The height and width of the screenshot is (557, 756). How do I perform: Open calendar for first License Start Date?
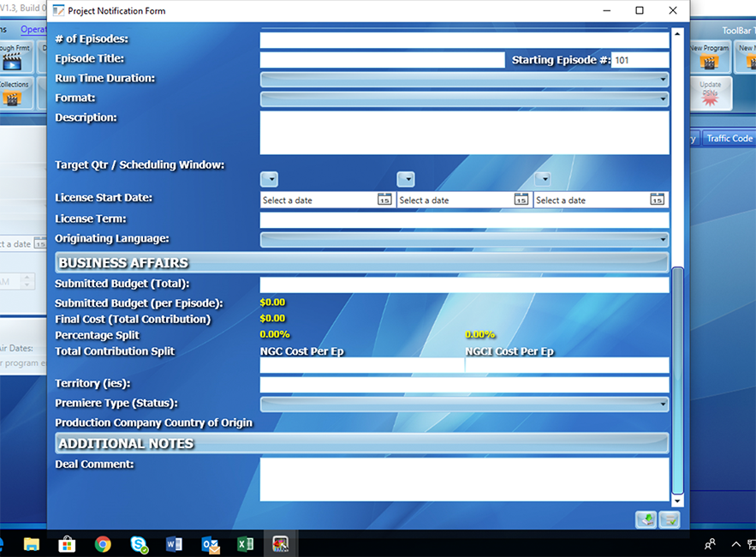coord(384,200)
